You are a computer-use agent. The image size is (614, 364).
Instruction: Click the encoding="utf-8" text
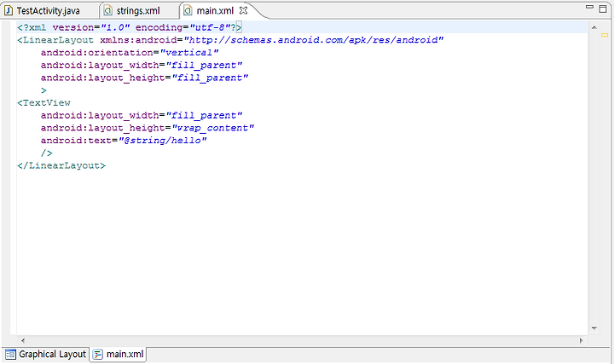click(182, 27)
